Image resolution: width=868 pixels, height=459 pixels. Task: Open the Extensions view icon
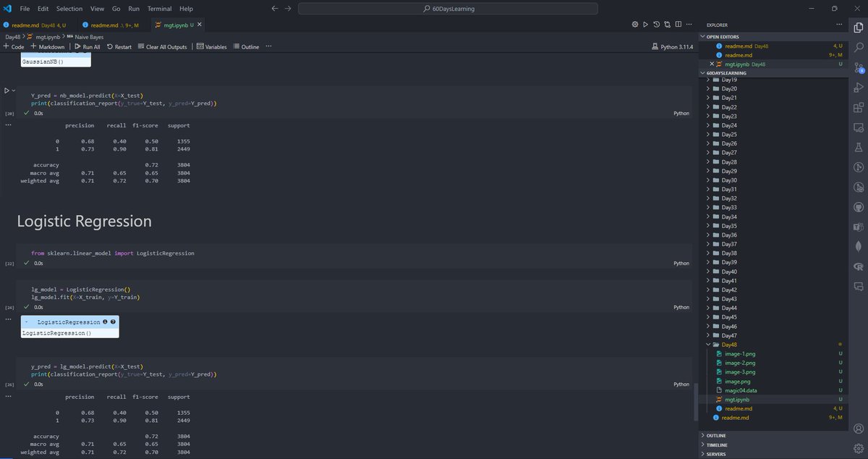(x=859, y=108)
